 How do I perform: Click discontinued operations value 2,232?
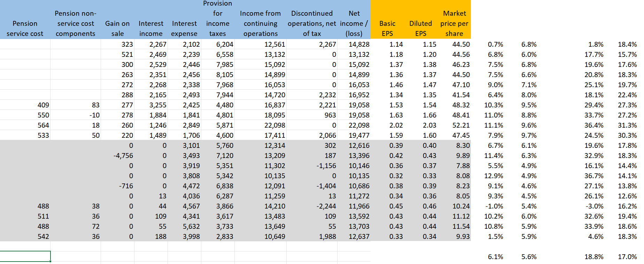[x=328, y=95]
